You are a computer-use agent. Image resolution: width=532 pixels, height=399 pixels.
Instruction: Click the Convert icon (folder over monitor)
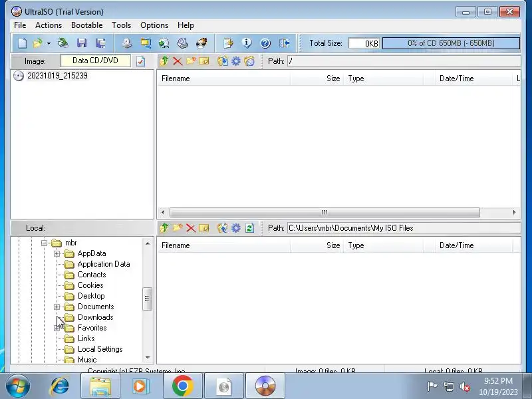point(146,43)
